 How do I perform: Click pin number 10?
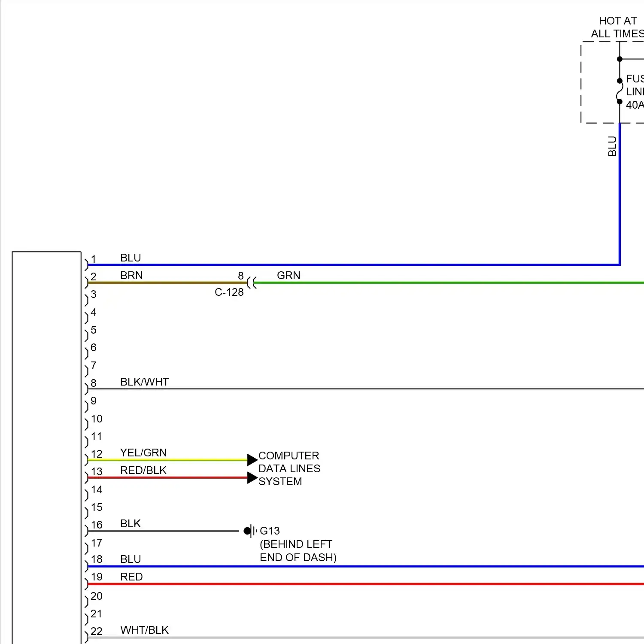pos(97,419)
